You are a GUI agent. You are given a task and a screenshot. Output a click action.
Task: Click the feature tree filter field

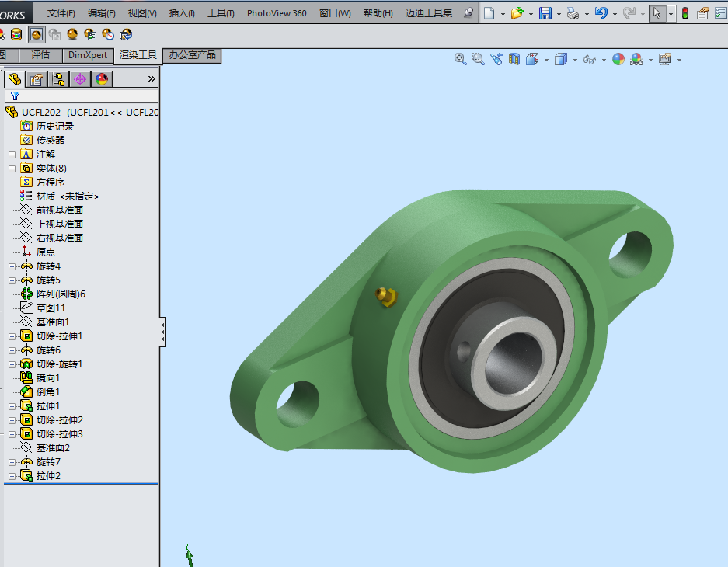[82, 96]
